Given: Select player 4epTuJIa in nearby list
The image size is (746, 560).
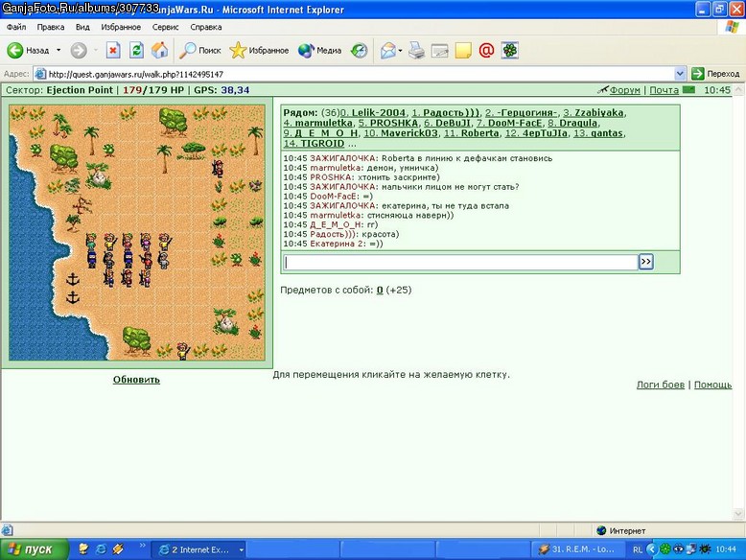Looking at the screenshot, I should [x=536, y=133].
